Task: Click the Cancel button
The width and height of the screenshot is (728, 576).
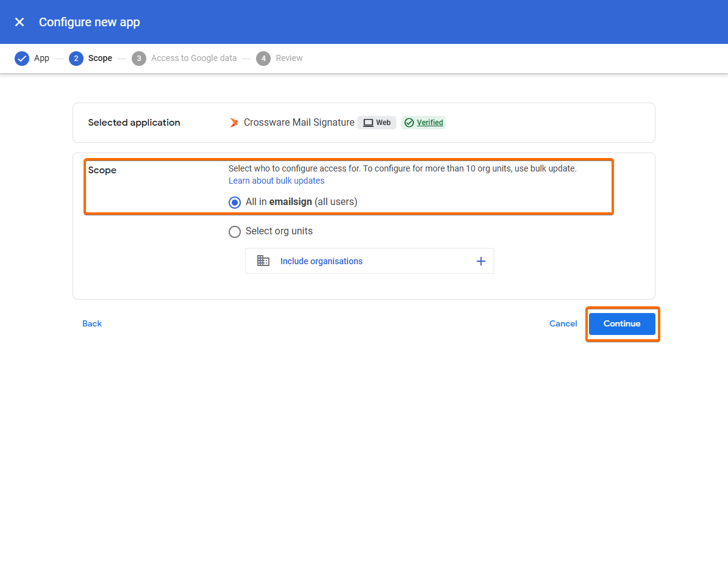Action: (x=563, y=324)
